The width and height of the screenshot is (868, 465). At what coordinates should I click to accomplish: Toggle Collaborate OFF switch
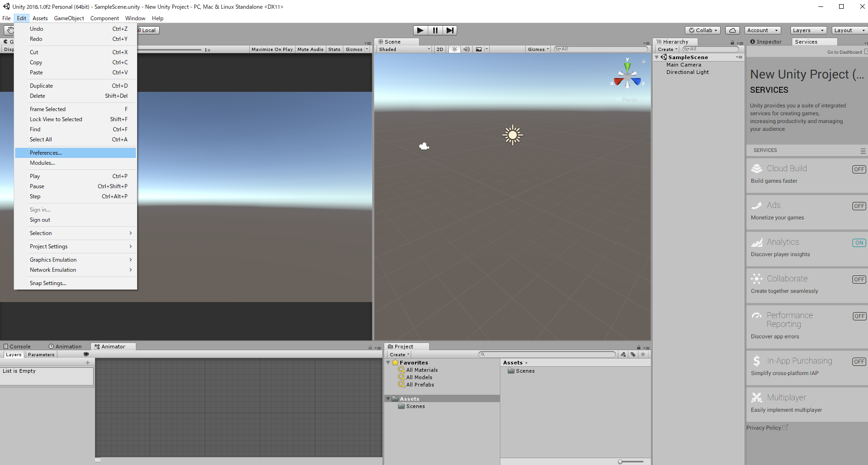(x=859, y=280)
